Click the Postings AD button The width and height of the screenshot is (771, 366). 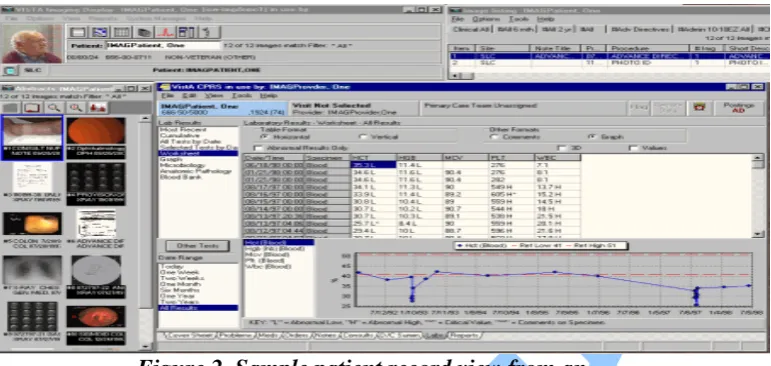point(739,108)
